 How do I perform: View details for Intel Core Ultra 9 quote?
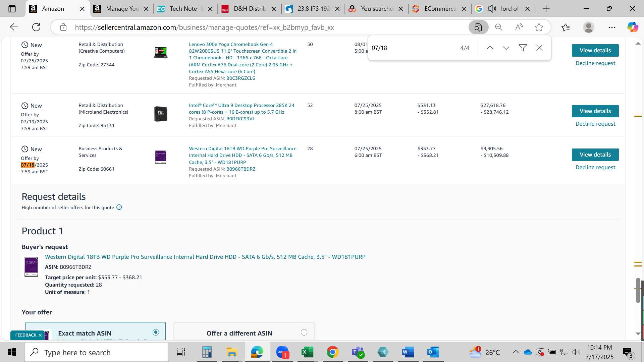click(x=595, y=111)
